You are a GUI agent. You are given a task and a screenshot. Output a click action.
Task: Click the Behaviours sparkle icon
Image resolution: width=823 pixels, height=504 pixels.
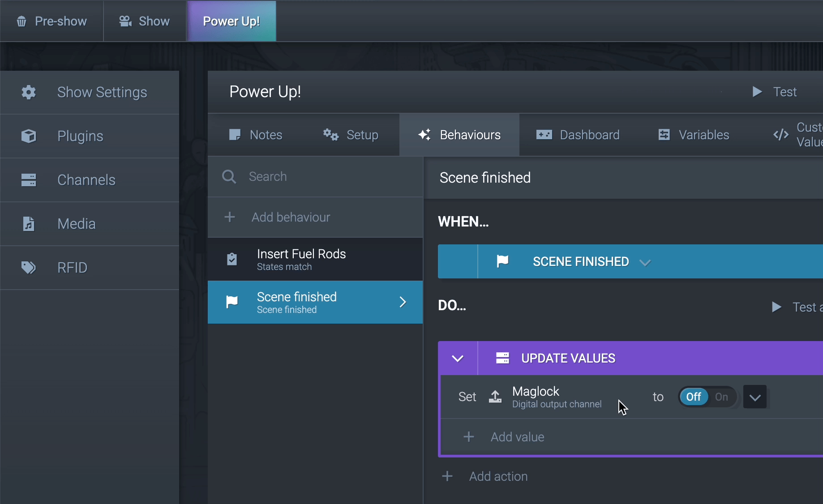(424, 135)
